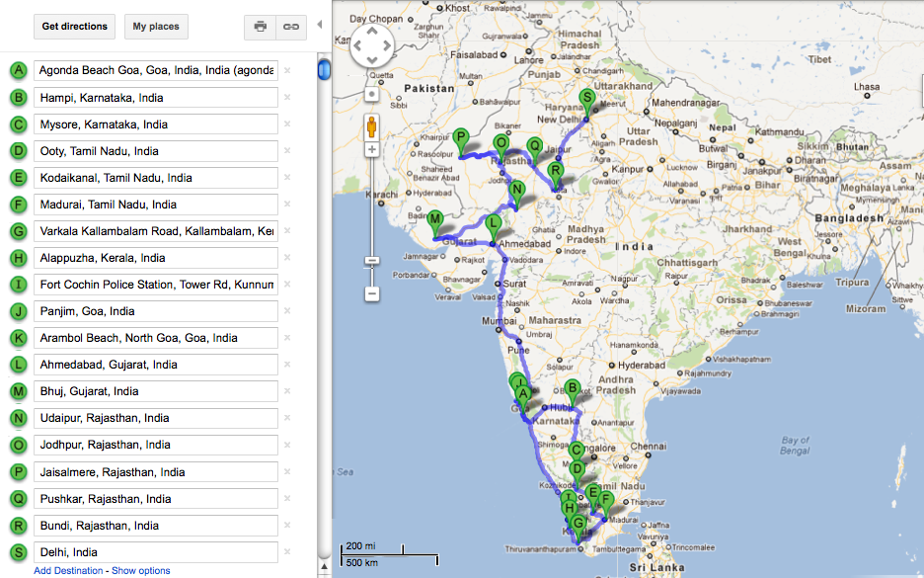Click the link/share chain icon
The height and width of the screenshot is (578, 924).
[x=290, y=27]
